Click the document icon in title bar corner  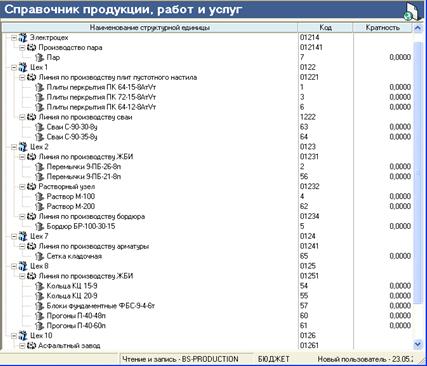(413, 12)
